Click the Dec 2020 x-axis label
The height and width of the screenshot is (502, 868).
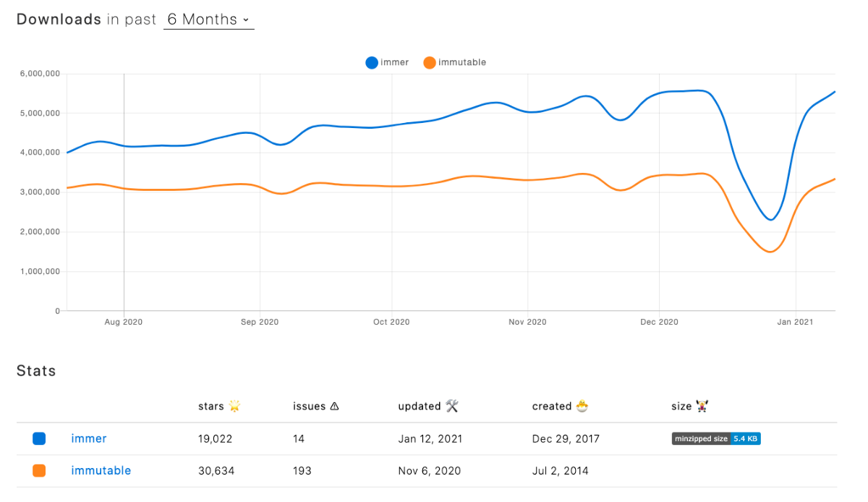click(660, 322)
